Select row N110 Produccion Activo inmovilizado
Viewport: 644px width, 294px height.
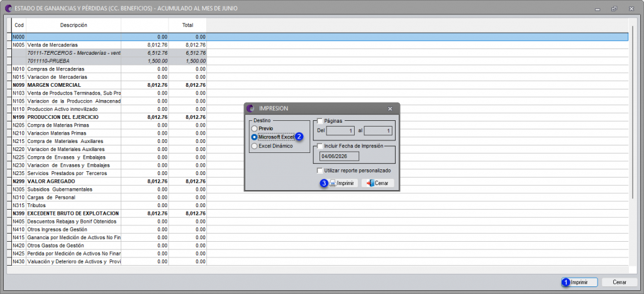coord(109,109)
